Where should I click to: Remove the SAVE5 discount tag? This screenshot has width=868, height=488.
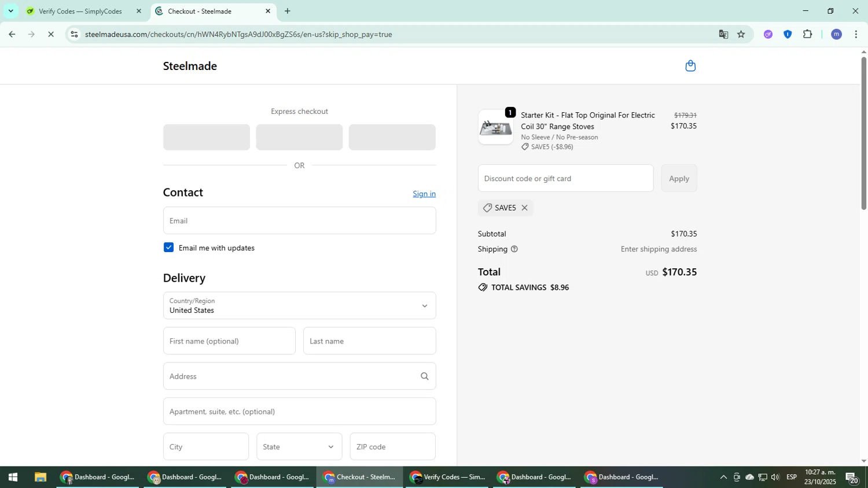point(524,208)
